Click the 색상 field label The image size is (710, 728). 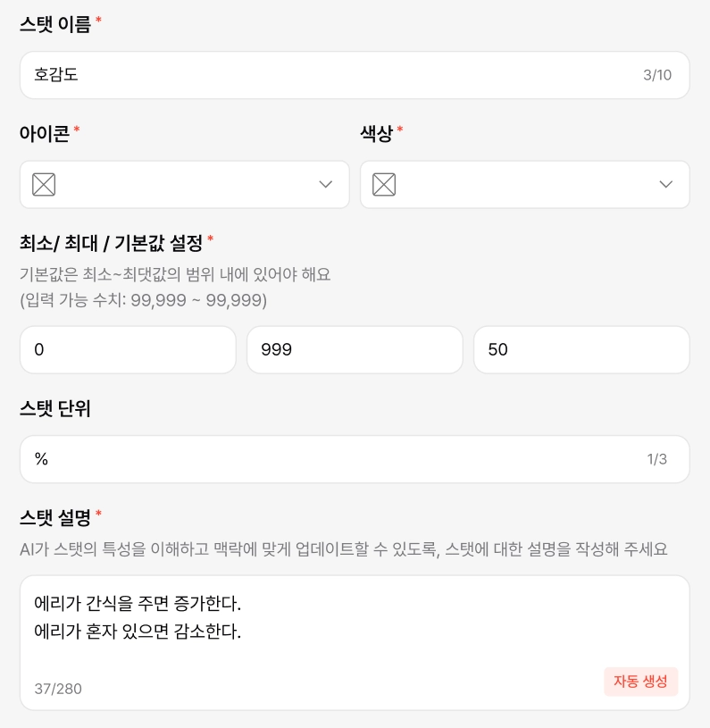(x=376, y=134)
